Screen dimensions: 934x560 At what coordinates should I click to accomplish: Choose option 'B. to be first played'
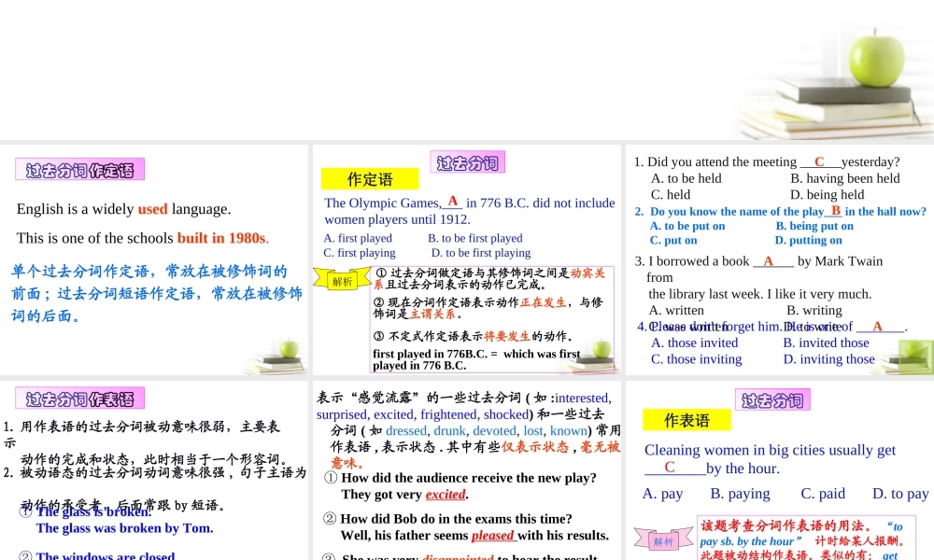[x=474, y=238]
